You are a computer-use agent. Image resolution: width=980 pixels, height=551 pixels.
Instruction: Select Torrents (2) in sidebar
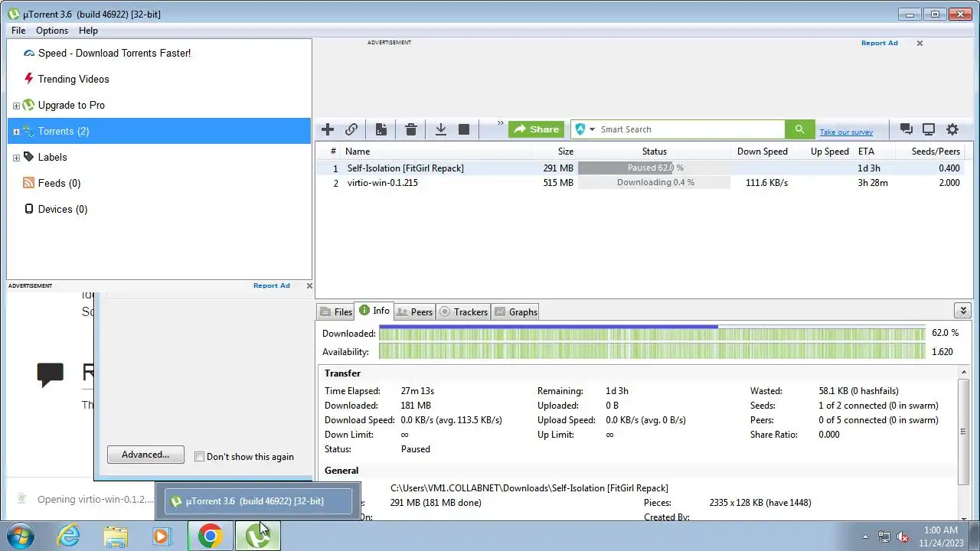tap(159, 131)
